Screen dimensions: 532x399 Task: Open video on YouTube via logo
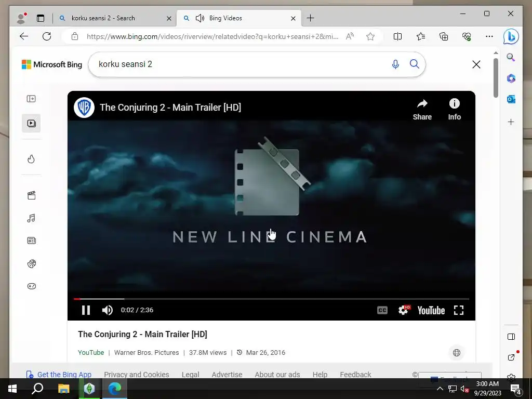coord(431,310)
